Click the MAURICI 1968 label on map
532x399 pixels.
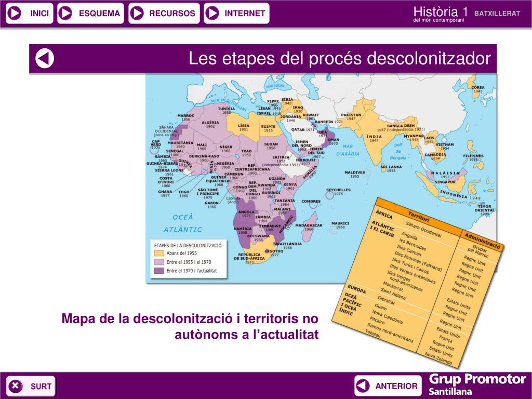point(340,225)
